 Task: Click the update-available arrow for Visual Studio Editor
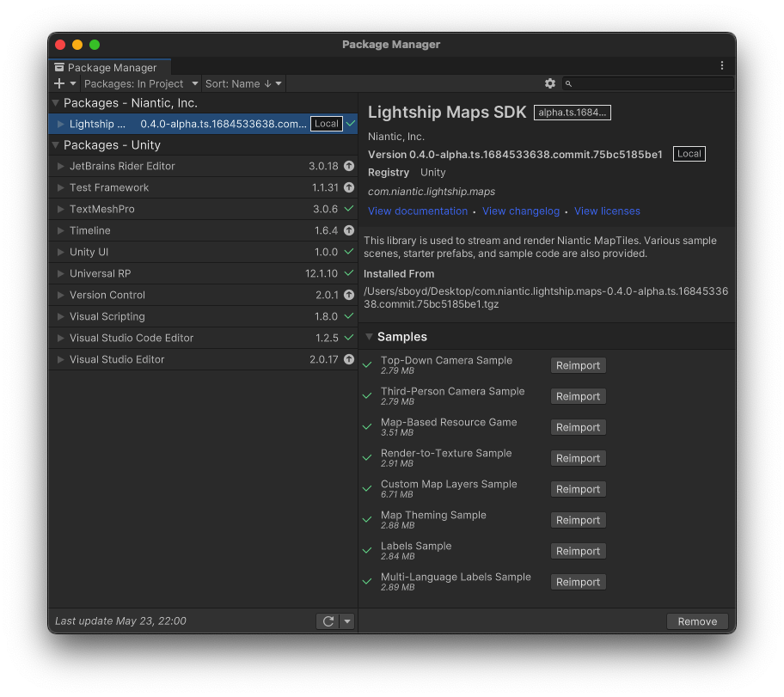(349, 359)
